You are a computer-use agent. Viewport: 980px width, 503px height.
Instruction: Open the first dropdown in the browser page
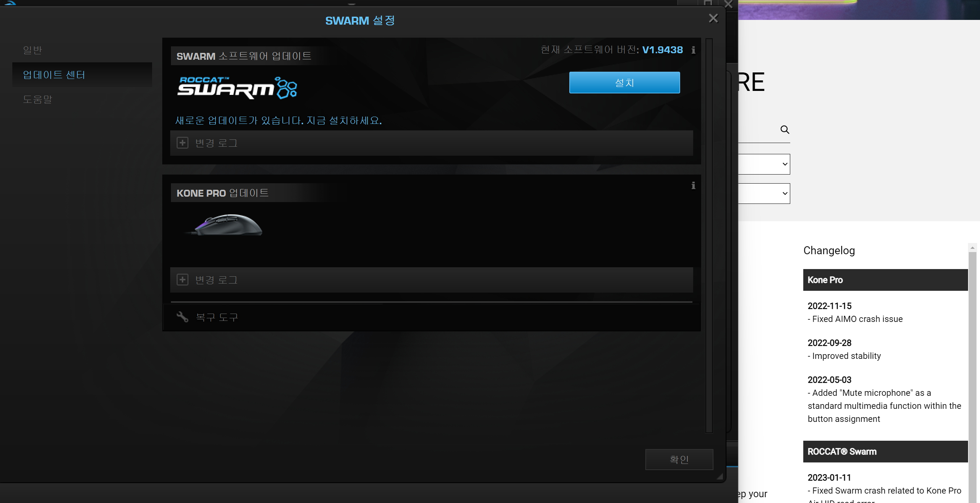[764, 164]
